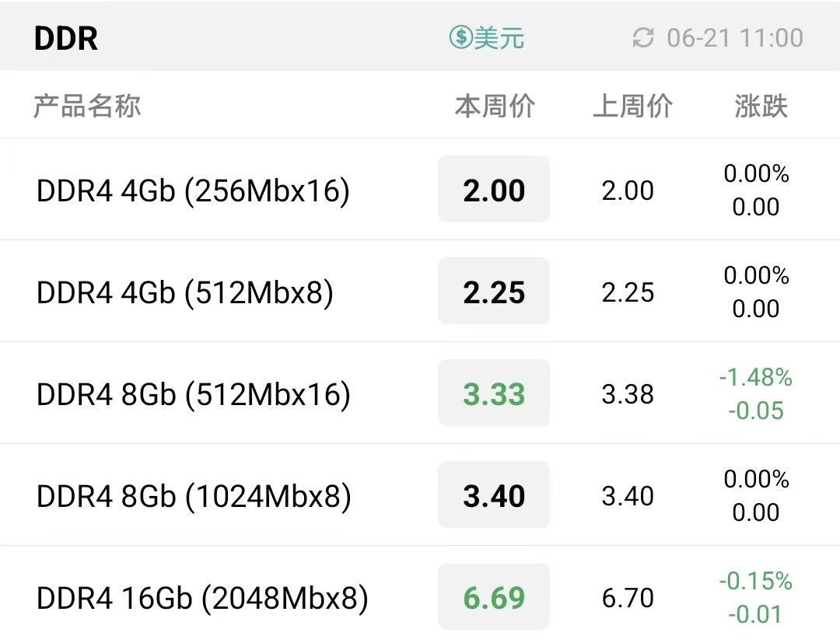Tap the 本周价 column header

[x=495, y=106]
